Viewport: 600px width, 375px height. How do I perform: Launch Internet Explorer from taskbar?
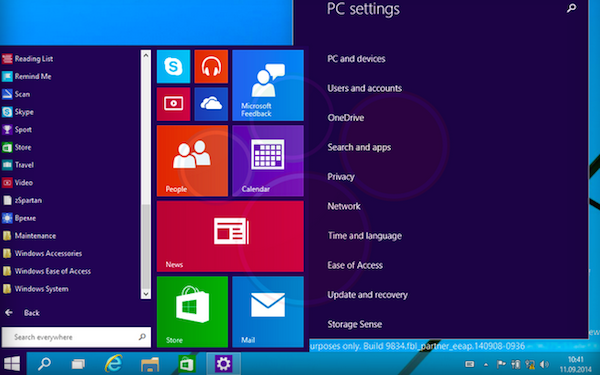coord(114,364)
